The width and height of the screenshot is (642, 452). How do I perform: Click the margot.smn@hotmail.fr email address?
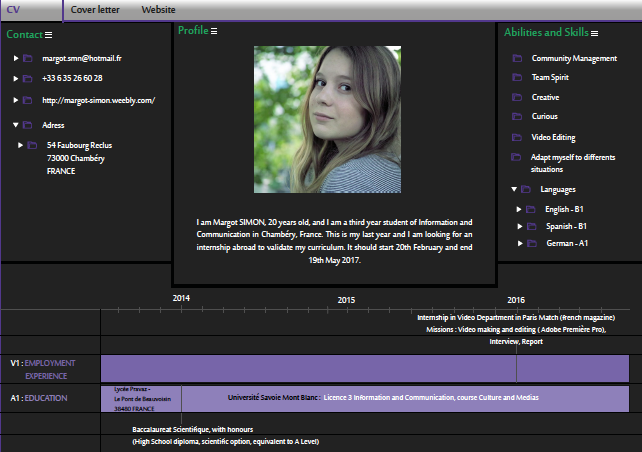(x=82, y=59)
